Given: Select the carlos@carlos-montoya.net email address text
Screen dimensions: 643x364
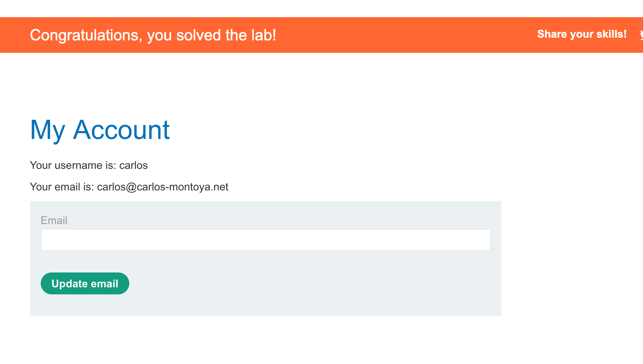Looking at the screenshot, I should click(x=163, y=187).
